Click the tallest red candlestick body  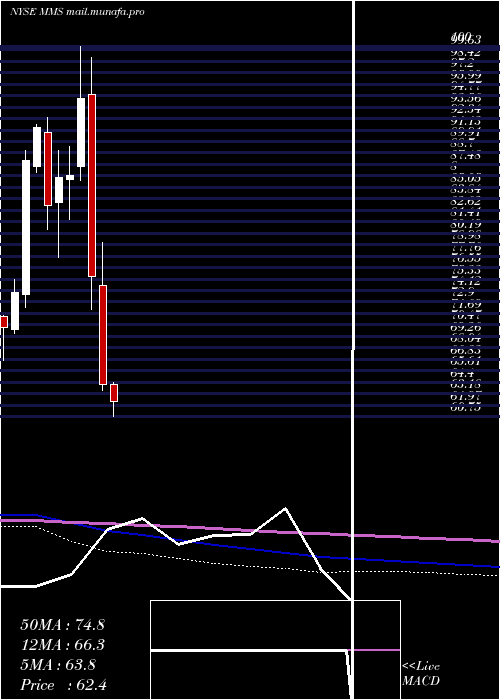pyautogui.click(x=92, y=185)
